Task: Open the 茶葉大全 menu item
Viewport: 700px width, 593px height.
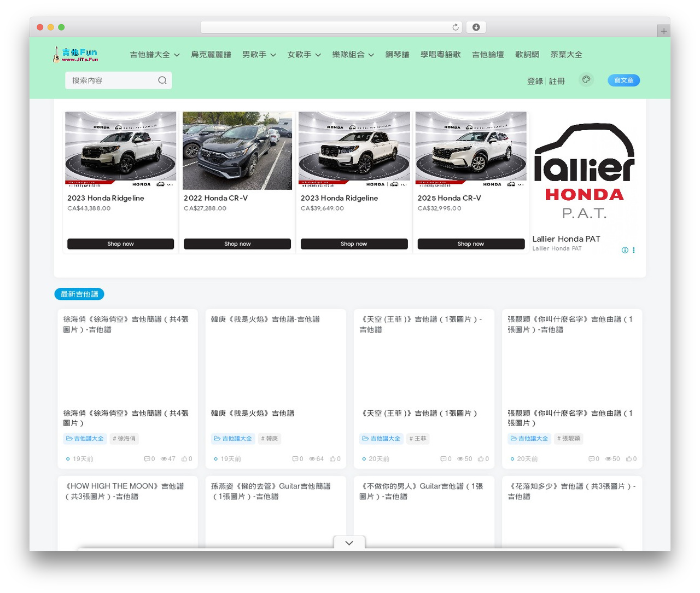Action: click(566, 55)
